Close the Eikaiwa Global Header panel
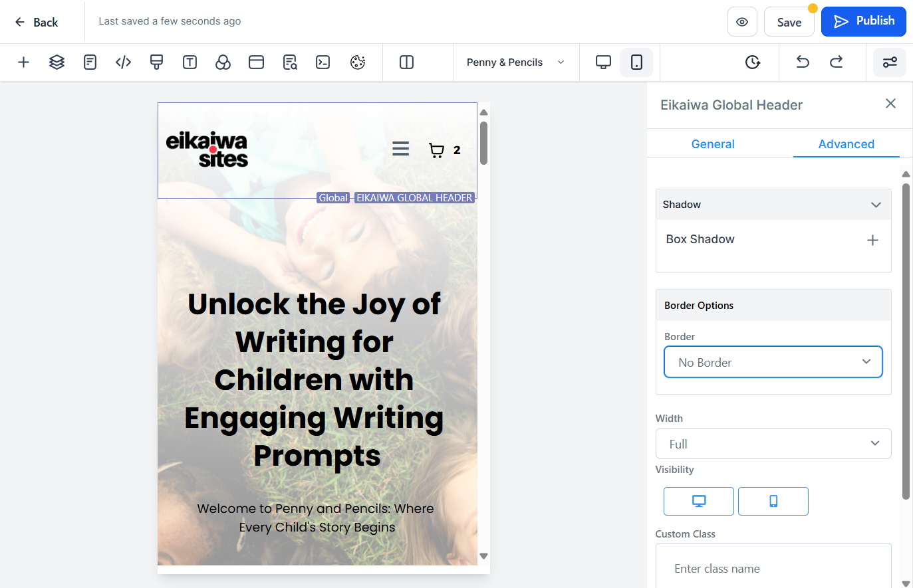The width and height of the screenshot is (913, 588). pos(890,104)
